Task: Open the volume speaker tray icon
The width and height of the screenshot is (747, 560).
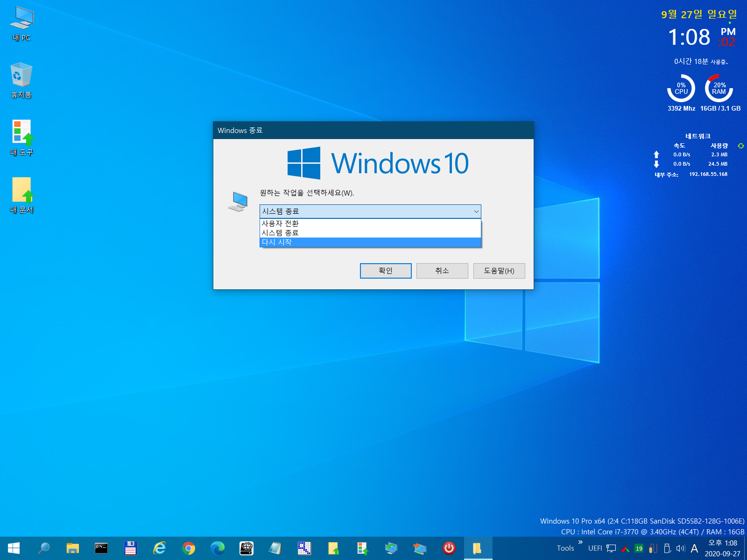Action: tap(681, 548)
